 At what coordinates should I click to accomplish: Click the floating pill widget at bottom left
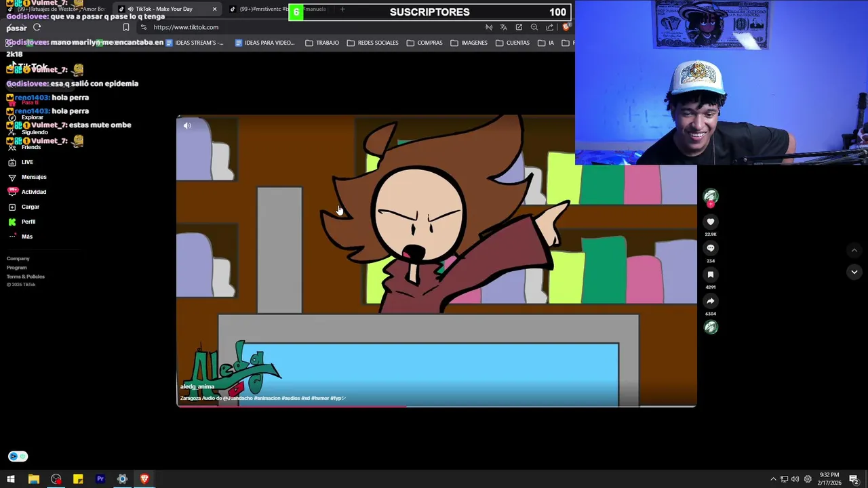click(18, 456)
